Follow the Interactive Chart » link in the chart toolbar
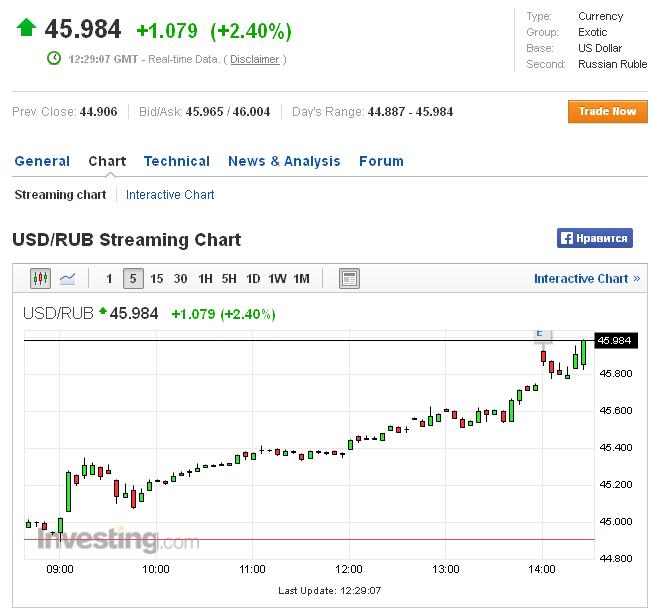The height and width of the screenshot is (614, 652). click(x=587, y=279)
